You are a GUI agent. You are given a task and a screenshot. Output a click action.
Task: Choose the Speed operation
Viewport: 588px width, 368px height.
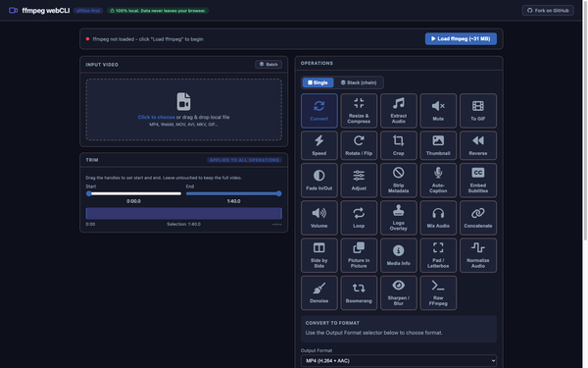(x=319, y=145)
